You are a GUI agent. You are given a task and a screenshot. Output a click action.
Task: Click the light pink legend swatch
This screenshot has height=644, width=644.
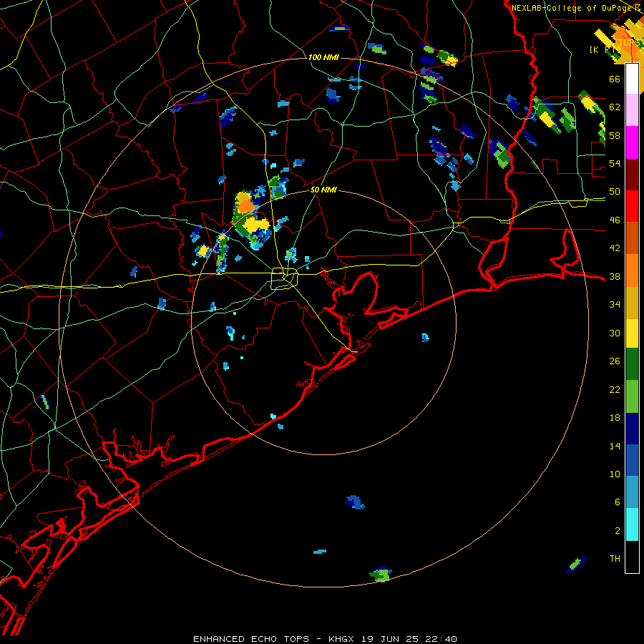tap(632, 110)
